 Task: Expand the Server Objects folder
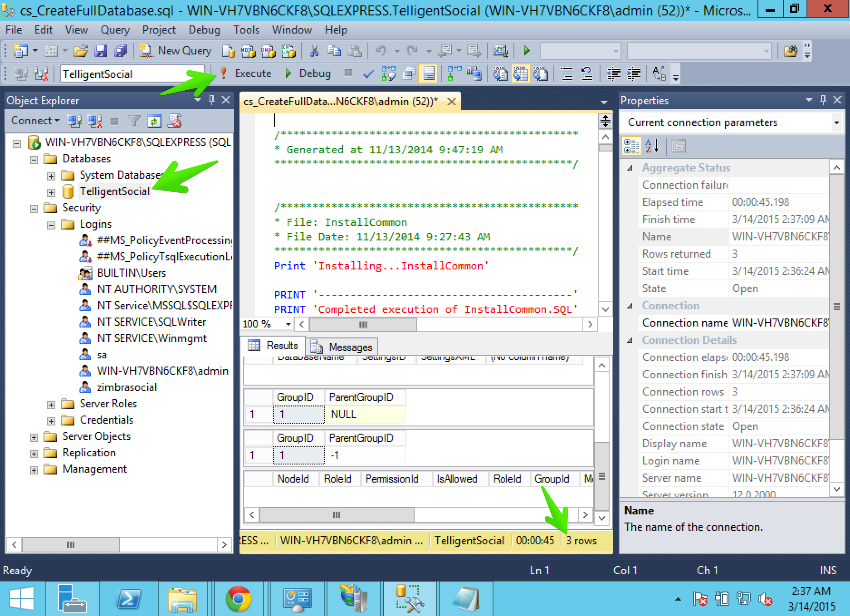tap(34, 437)
